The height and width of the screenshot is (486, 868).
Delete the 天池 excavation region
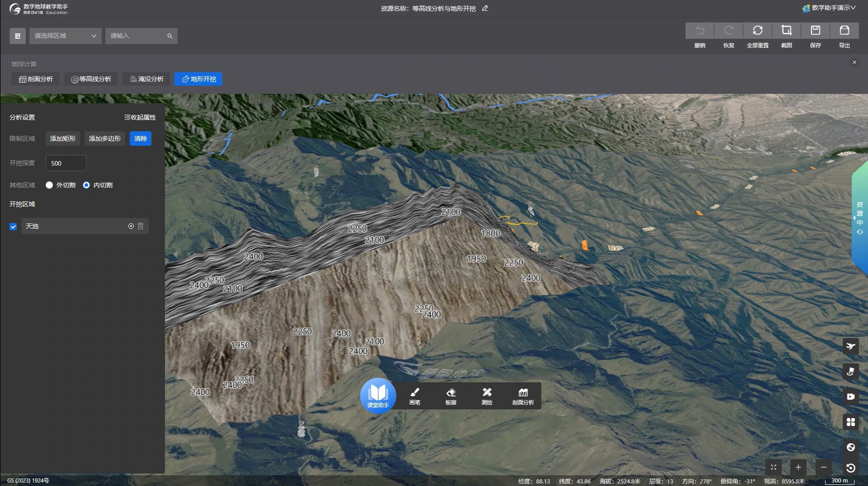pos(141,226)
